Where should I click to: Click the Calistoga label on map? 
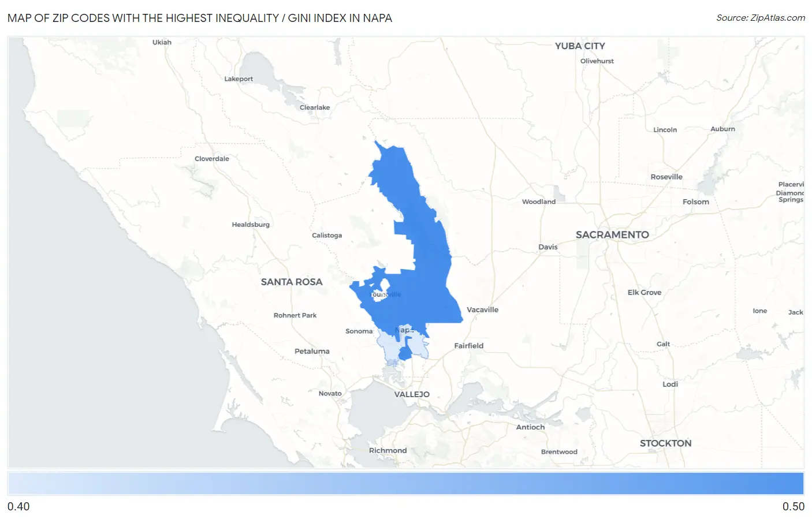pos(327,236)
